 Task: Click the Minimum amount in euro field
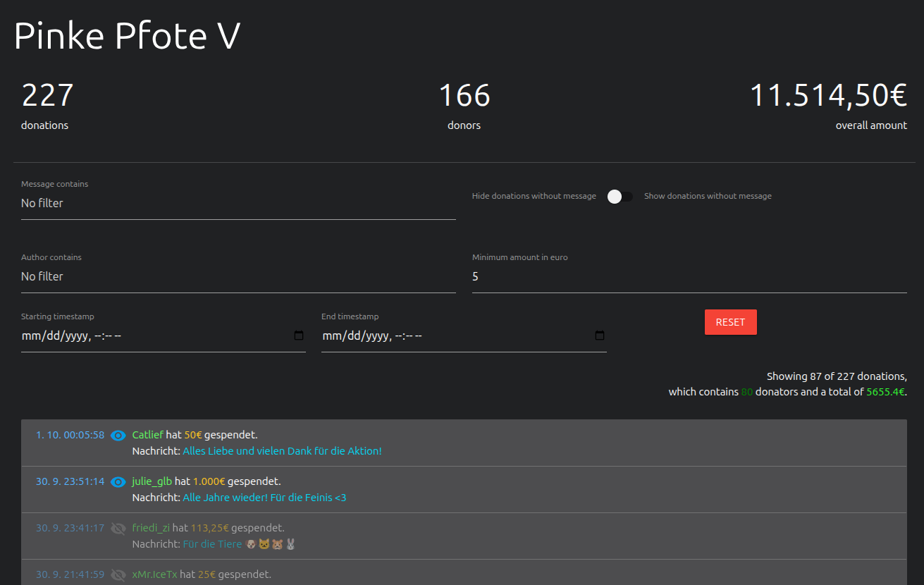click(689, 277)
